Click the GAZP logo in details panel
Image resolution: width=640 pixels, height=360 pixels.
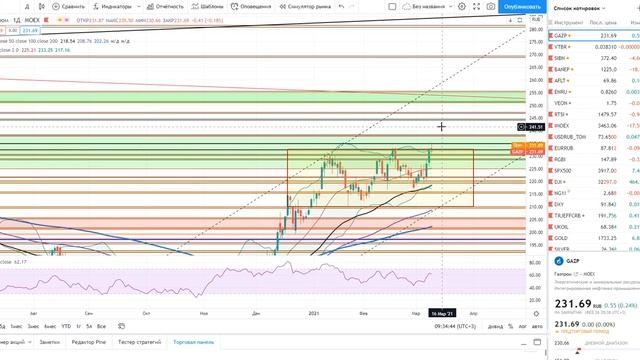[559, 261]
